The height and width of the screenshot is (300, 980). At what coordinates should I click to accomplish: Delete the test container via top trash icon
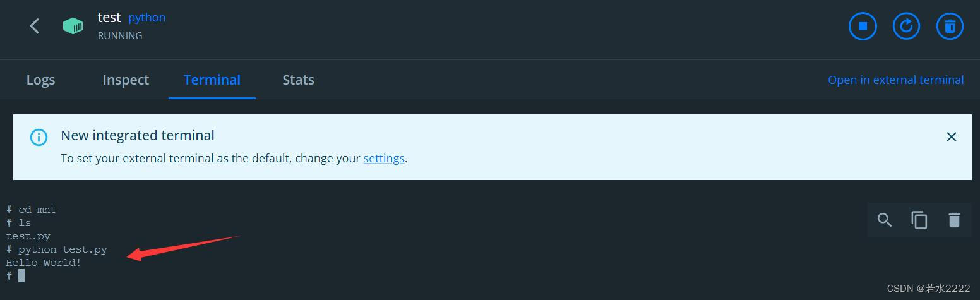950,27
